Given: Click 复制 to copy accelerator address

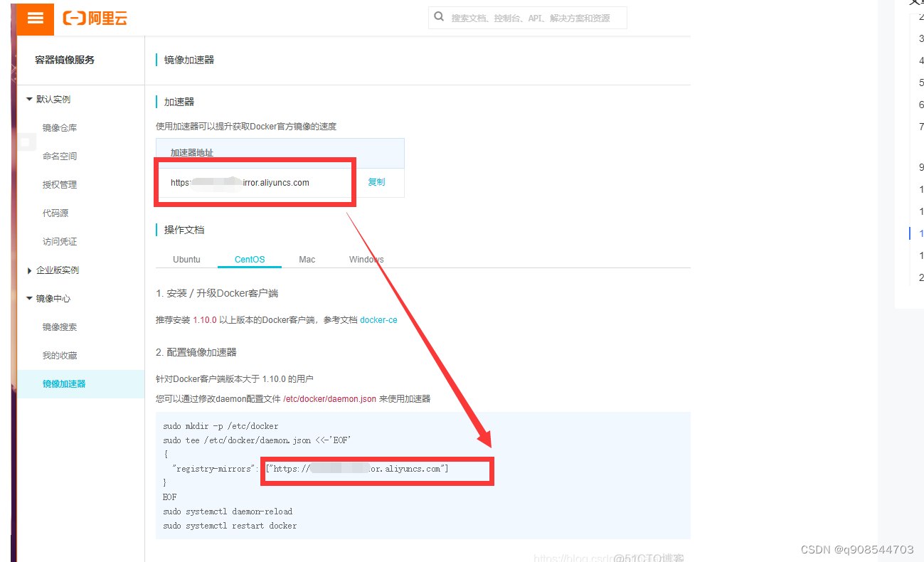Looking at the screenshot, I should (x=376, y=182).
